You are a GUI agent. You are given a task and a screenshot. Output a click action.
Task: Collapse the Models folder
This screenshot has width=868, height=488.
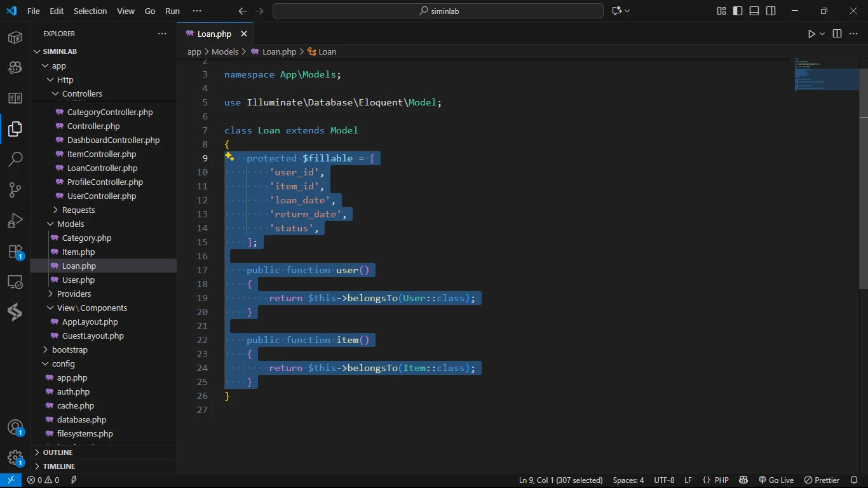click(70, 224)
